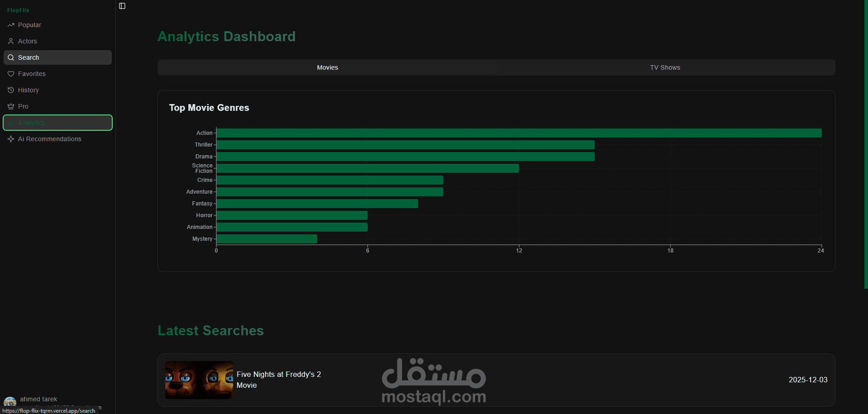Click the Pro crown icon
The height and width of the screenshot is (414, 868).
tap(11, 106)
